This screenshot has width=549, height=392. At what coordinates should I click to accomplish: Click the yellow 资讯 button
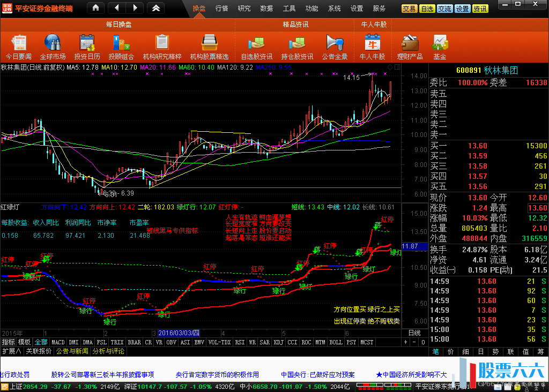[480, 9]
